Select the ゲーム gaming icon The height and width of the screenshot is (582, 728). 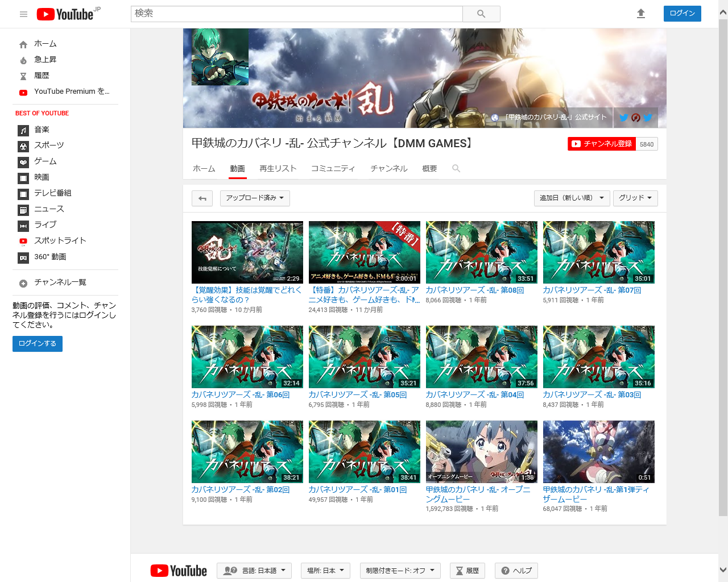23,162
